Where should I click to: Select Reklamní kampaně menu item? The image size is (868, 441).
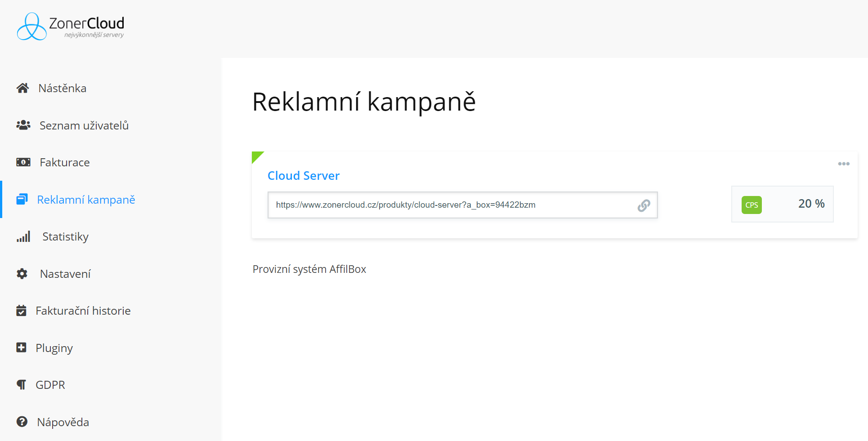[86, 200]
